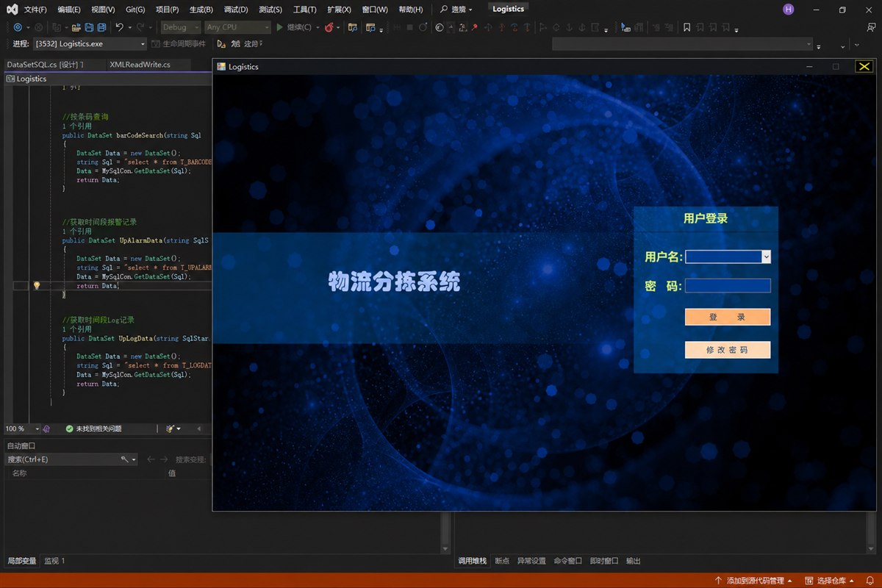This screenshot has width=882, height=588.
Task: Click the 视图(V) menu
Action: pyautogui.click(x=103, y=10)
